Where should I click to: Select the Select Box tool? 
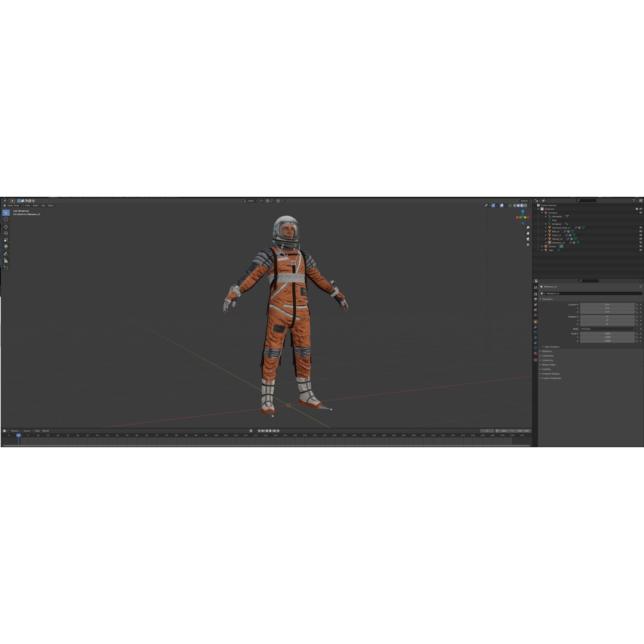6,213
